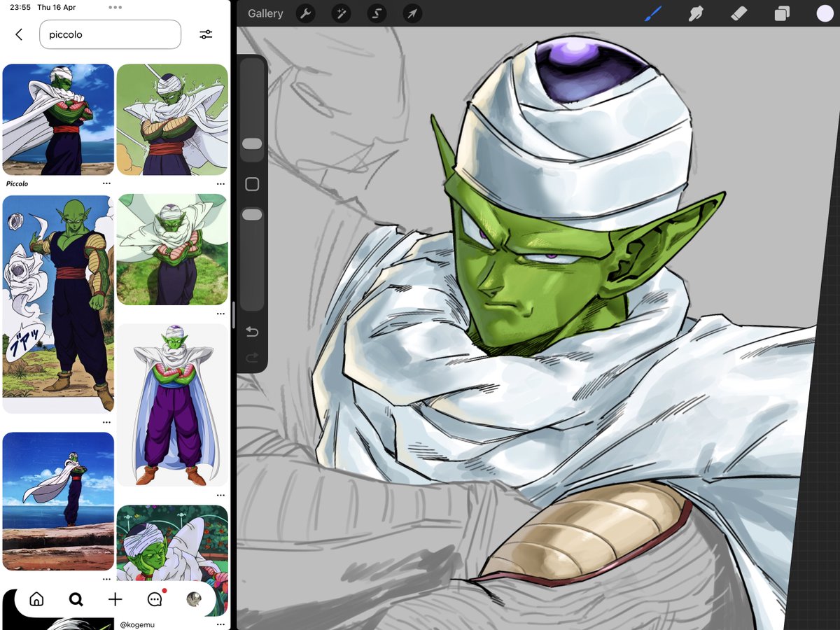Open Pinterest search filters
Screen dimensions: 840x630
click(206, 34)
